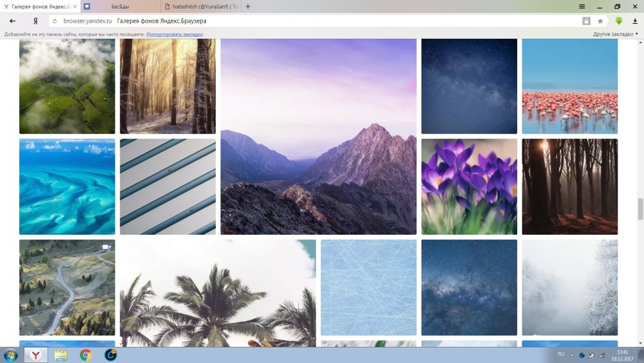Reload the page with the refresh icon

point(55,21)
